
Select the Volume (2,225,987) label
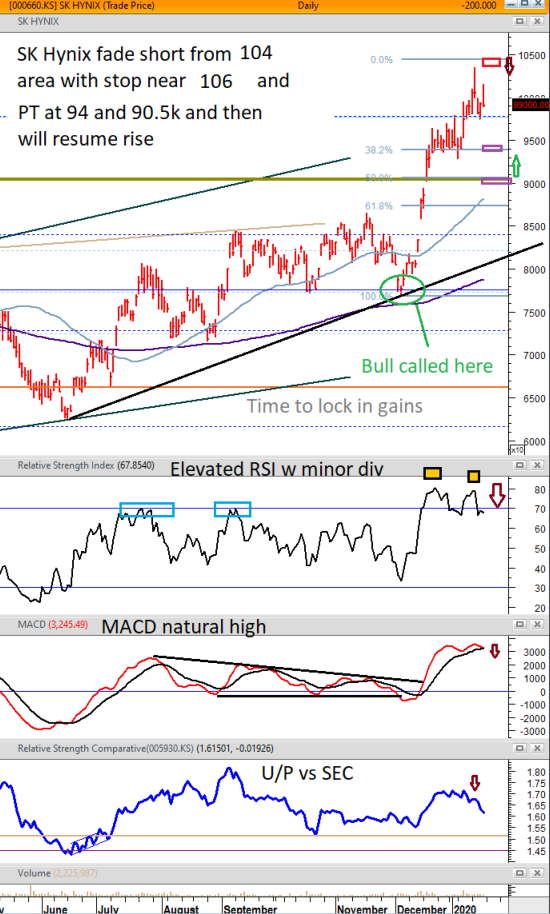(x=57, y=873)
